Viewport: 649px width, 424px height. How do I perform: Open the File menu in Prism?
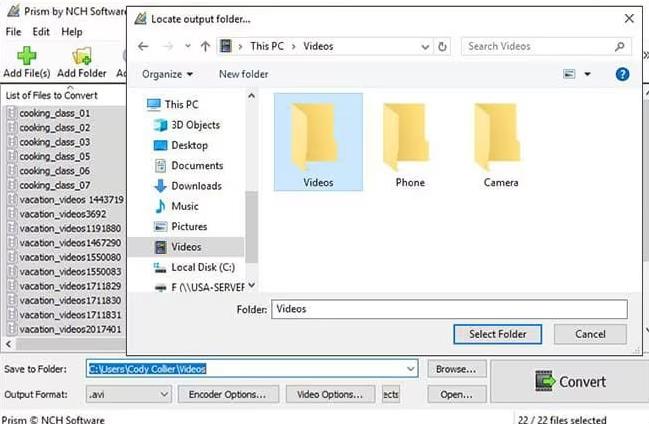point(13,32)
